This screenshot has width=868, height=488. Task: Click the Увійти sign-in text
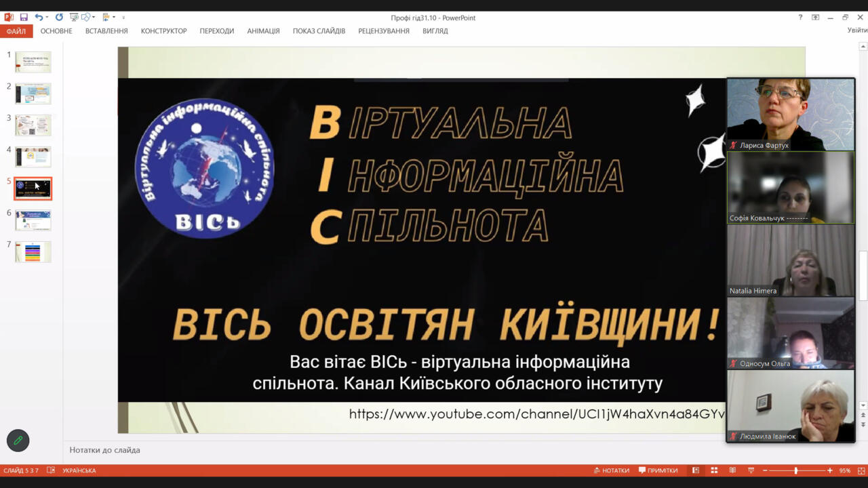pos(857,30)
